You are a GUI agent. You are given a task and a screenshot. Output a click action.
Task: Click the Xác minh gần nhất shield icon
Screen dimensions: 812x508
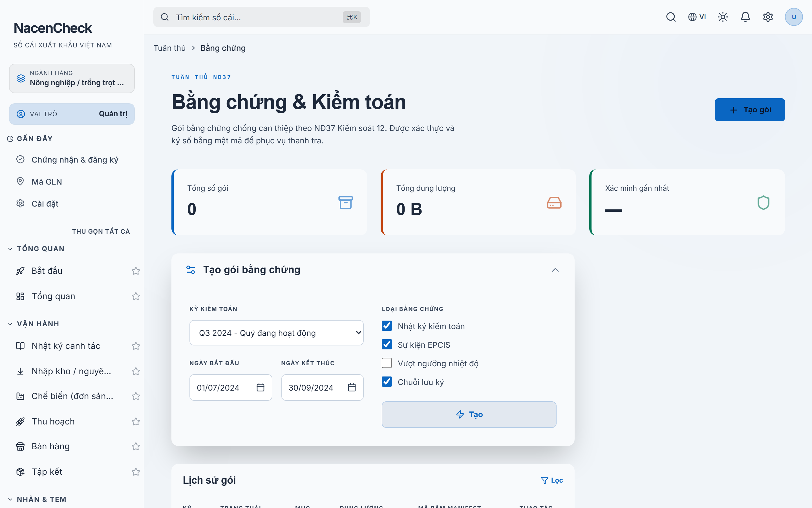[763, 203]
